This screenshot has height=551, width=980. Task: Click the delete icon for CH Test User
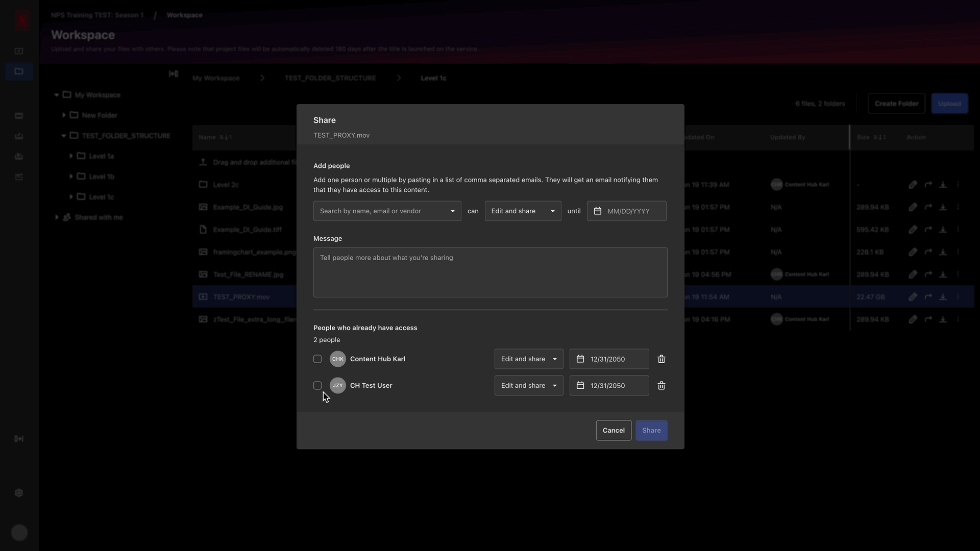(661, 386)
